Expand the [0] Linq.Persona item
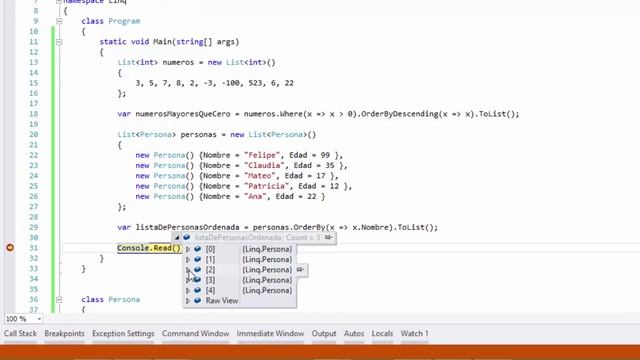 (x=188, y=249)
